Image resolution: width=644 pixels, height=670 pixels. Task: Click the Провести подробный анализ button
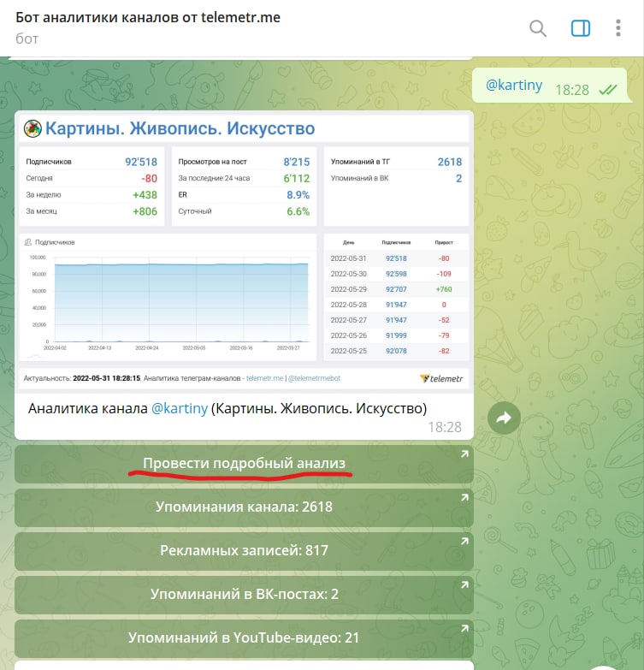244,464
